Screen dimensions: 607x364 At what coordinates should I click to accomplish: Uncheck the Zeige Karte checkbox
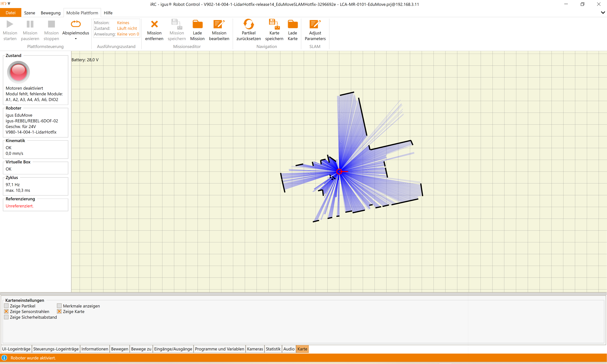pos(59,311)
